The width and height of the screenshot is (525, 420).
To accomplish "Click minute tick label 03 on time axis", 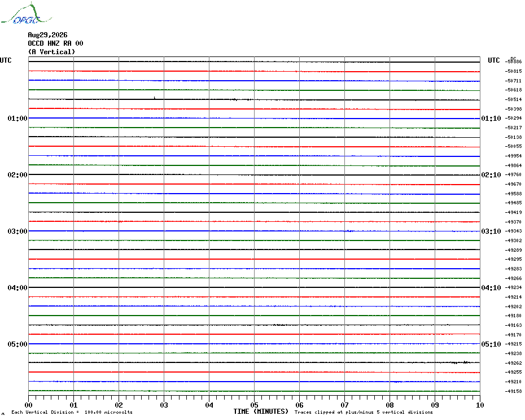I will 164,405.
